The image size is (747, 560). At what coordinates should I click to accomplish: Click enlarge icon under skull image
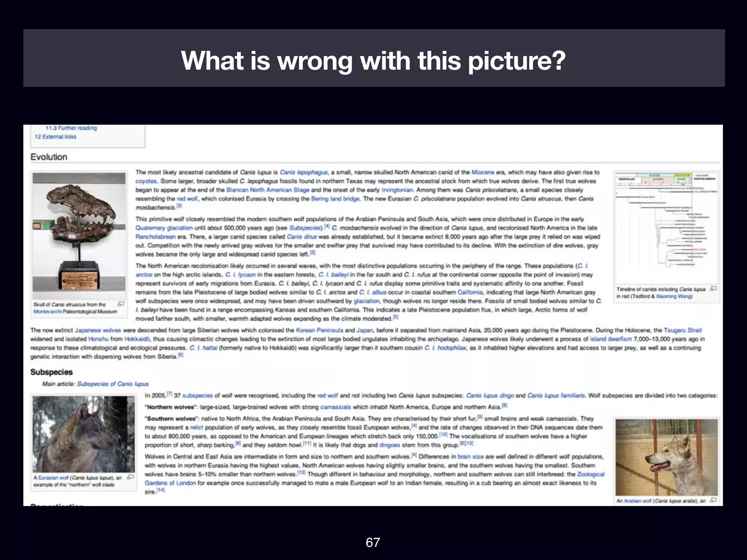pos(121,304)
